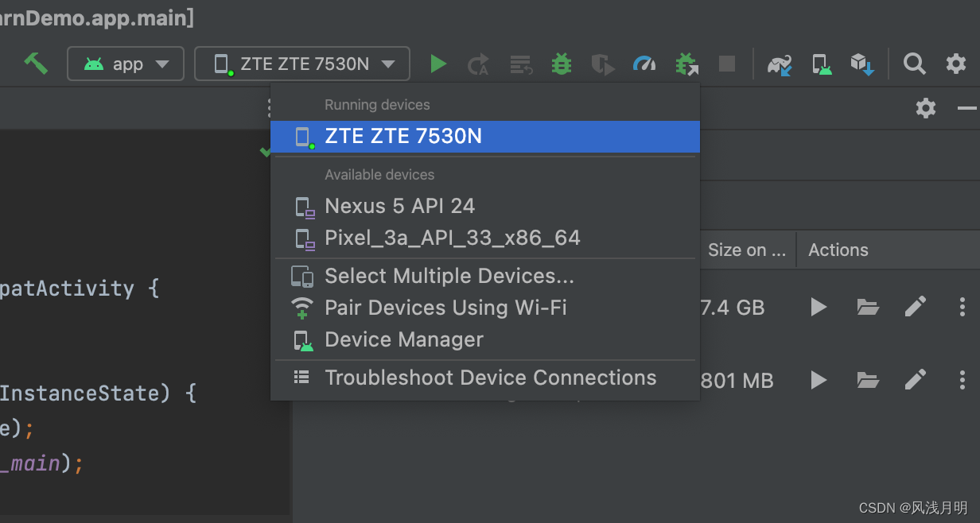This screenshot has width=980, height=523.
Task: Select Pixel_3a_API_33_x86_64 device
Action: 485,238
